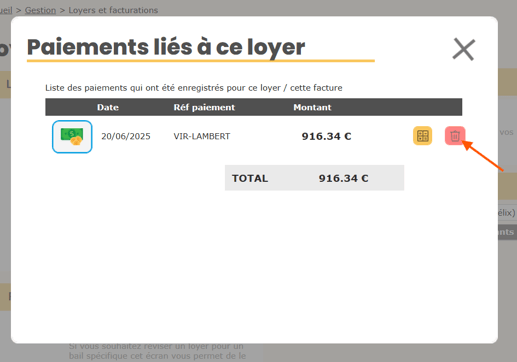
Task: Select the 916.34 € amount in payment row
Action: (x=326, y=136)
